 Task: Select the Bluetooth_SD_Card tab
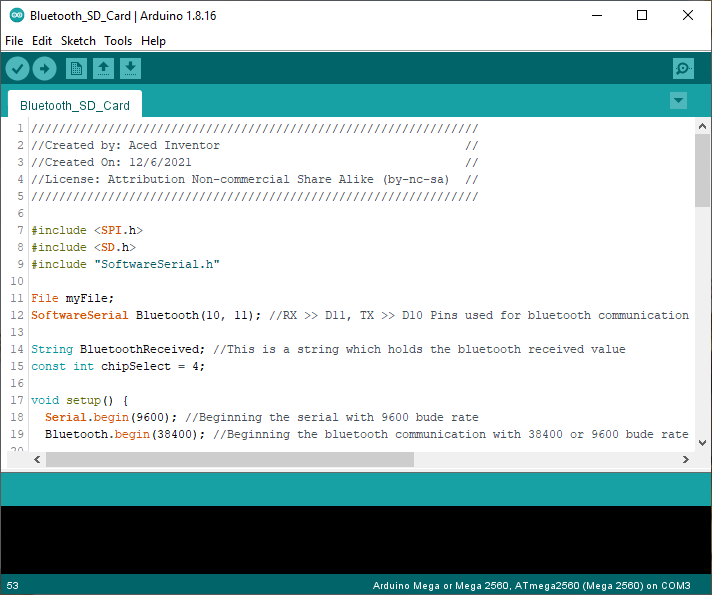click(x=75, y=105)
